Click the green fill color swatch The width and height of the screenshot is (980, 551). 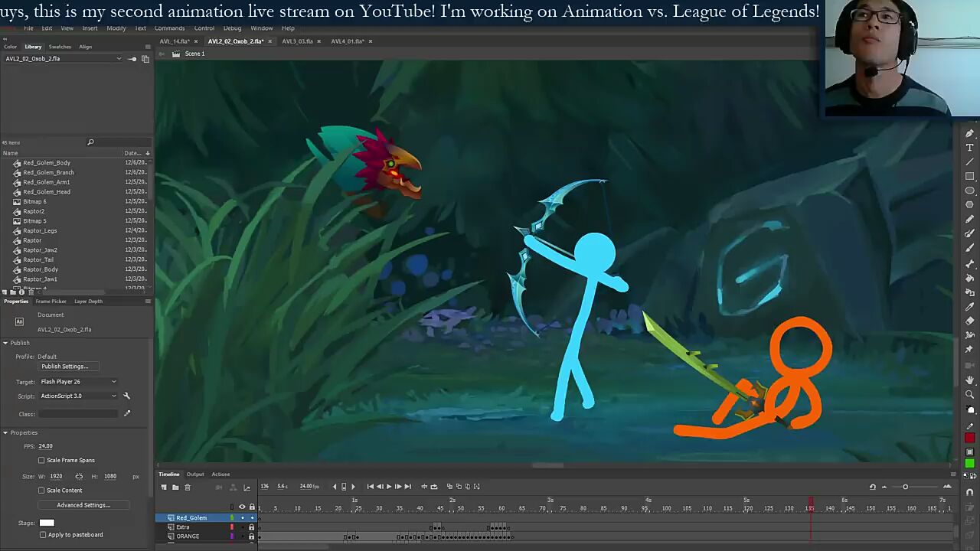click(969, 464)
